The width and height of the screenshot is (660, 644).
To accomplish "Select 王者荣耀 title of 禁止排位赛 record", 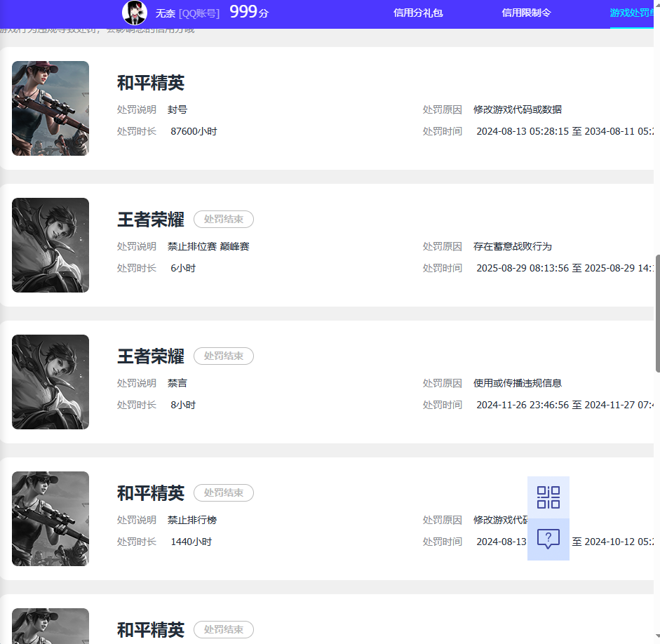I will point(151,220).
